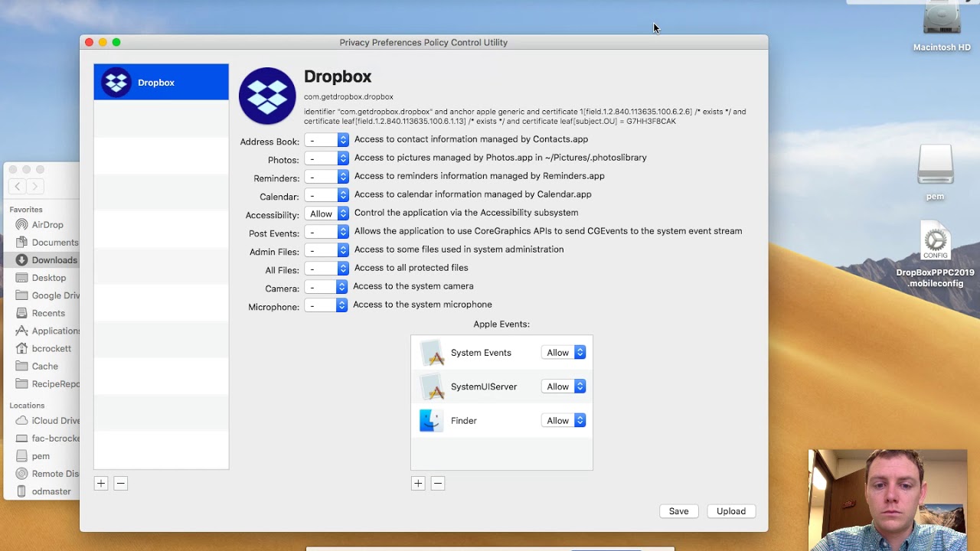Viewport: 980px width, 551px height.
Task: Click the Finder icon in Apple Events
Action: (x=431, y=420)
